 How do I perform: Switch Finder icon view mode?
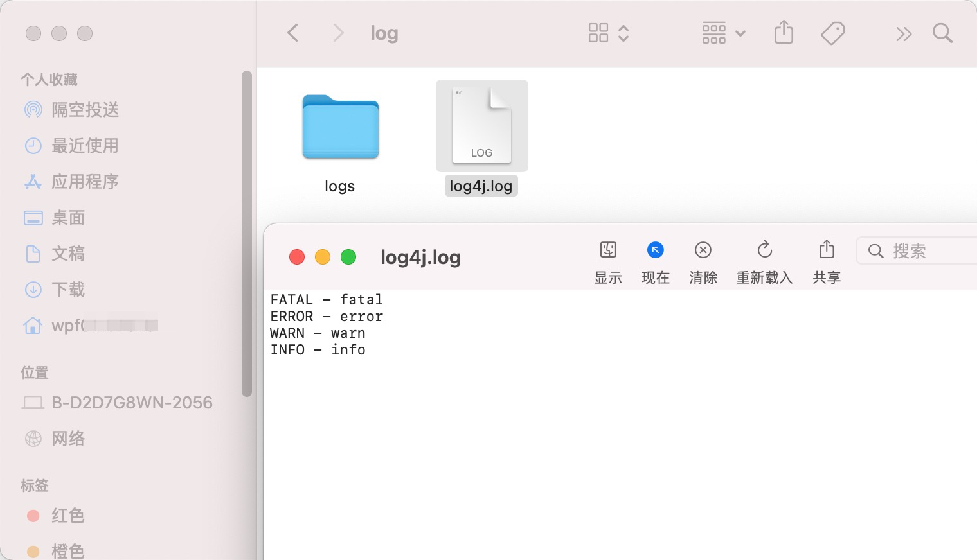click(x=608, y=33)
